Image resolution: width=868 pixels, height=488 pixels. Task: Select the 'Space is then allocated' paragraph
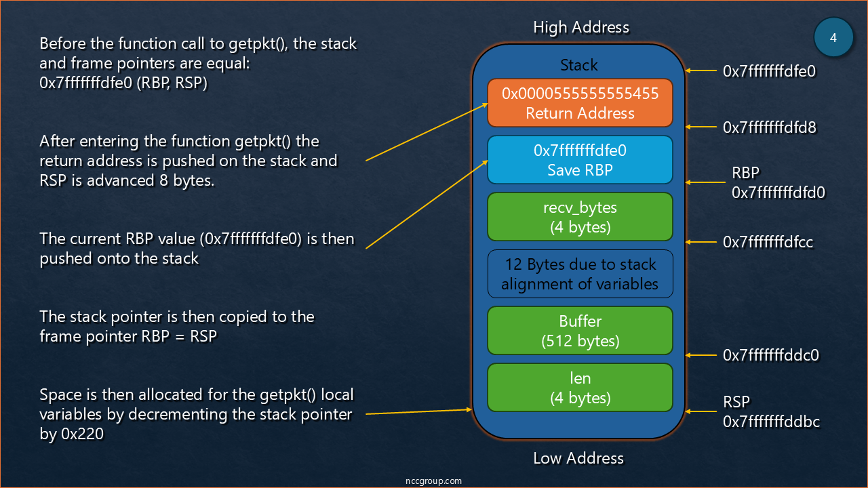197,414
